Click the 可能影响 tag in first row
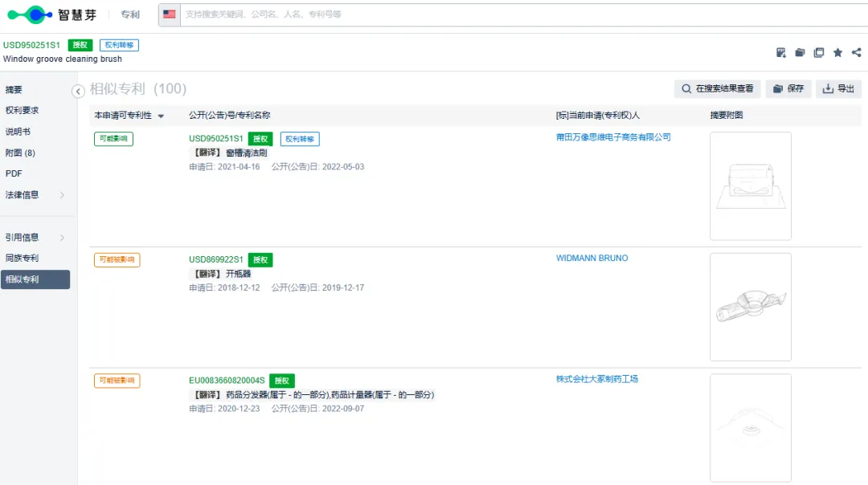This screenshot has width=868, height=485. [x=113, y=139]
